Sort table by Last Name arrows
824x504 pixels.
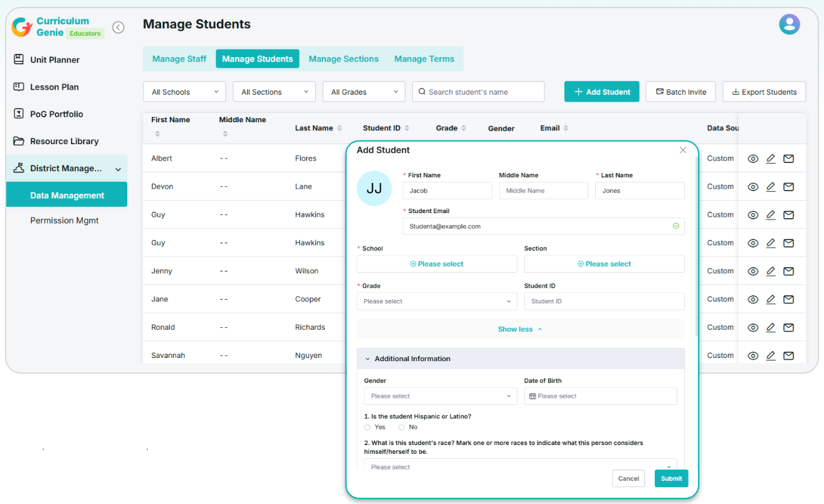(339, 128)
